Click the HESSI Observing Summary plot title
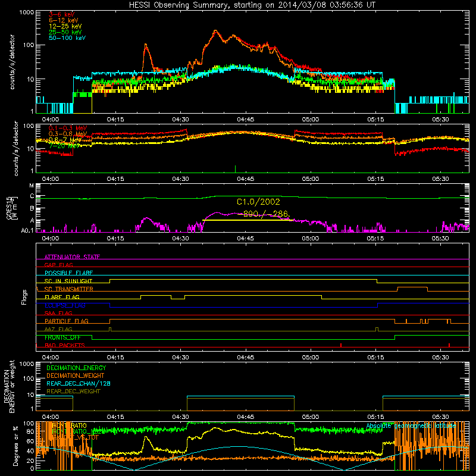Screen dimensions: 476x476 pyautogui.click(x=252, y=5)
